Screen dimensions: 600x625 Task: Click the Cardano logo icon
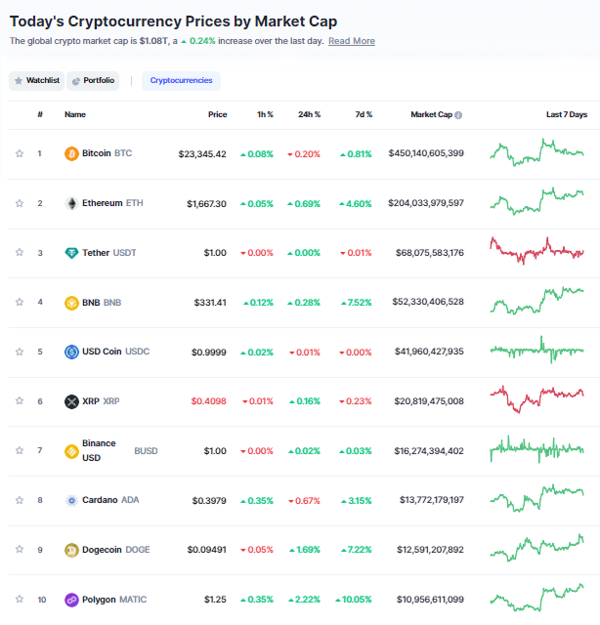pos(71,500)
